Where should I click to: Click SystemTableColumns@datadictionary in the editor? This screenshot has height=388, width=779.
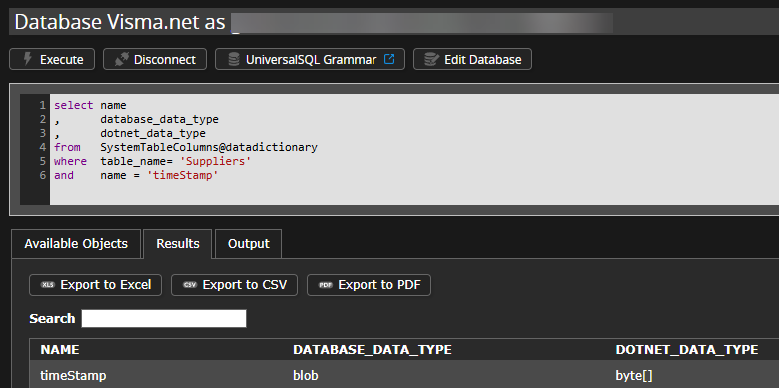coord(209,148)
